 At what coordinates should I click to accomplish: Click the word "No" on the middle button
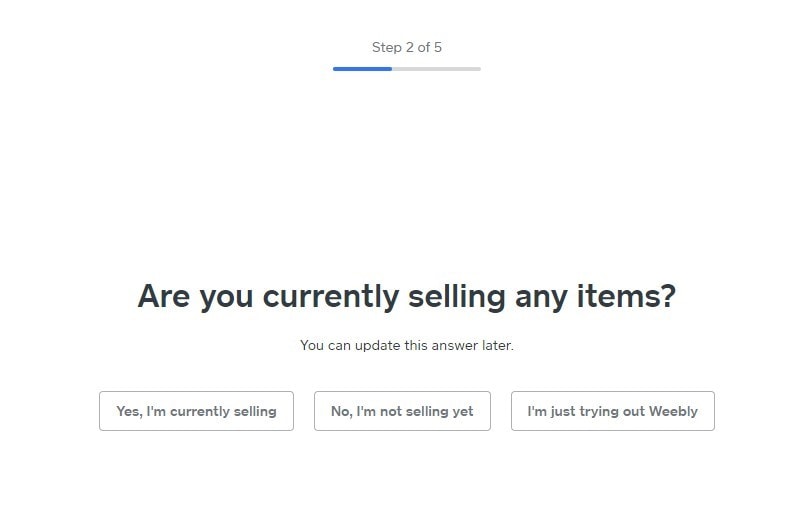(x=340, y=411)
